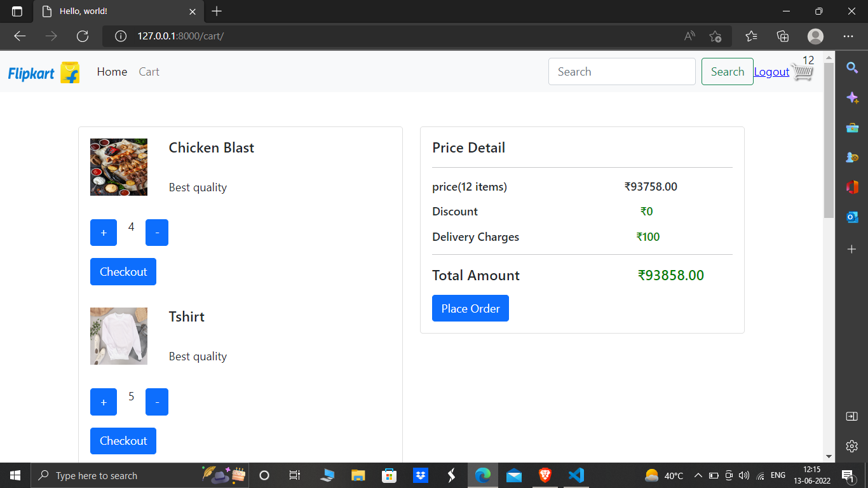Open Brave browser from the taskbar
Screen dimensions: 868x488
[x=545, y=475]
